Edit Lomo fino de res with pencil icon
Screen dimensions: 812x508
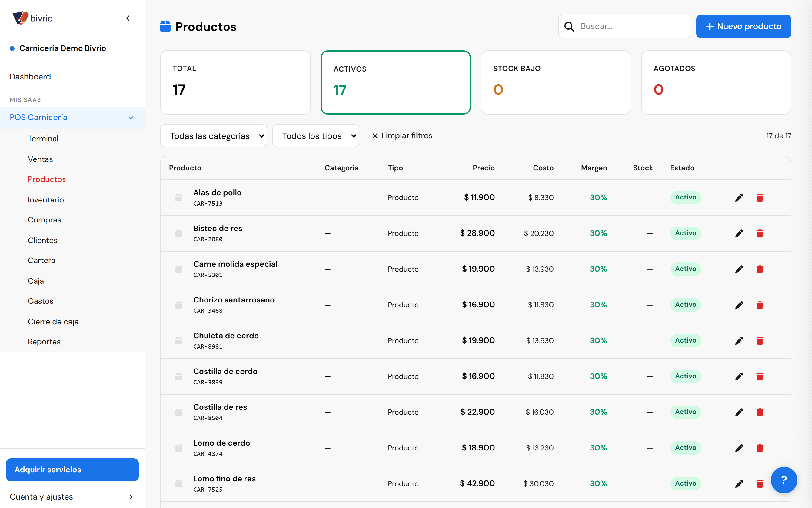(x=739, y=484)
